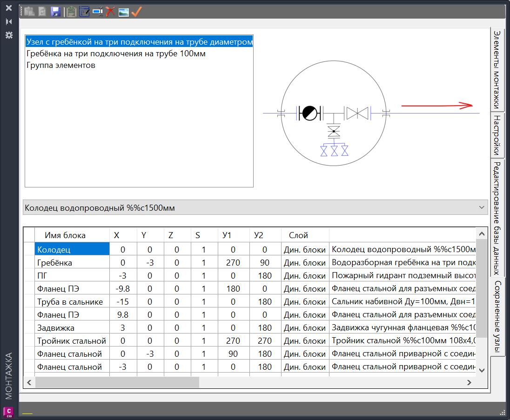Click the Слой column header
The width and height of the screenshot is (510, 420).
tap(298, 235)
